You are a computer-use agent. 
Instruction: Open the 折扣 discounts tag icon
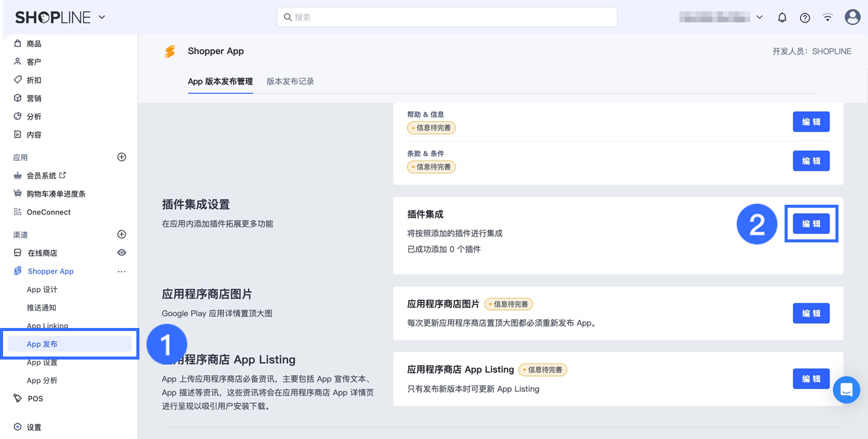[x=18, y=80]
